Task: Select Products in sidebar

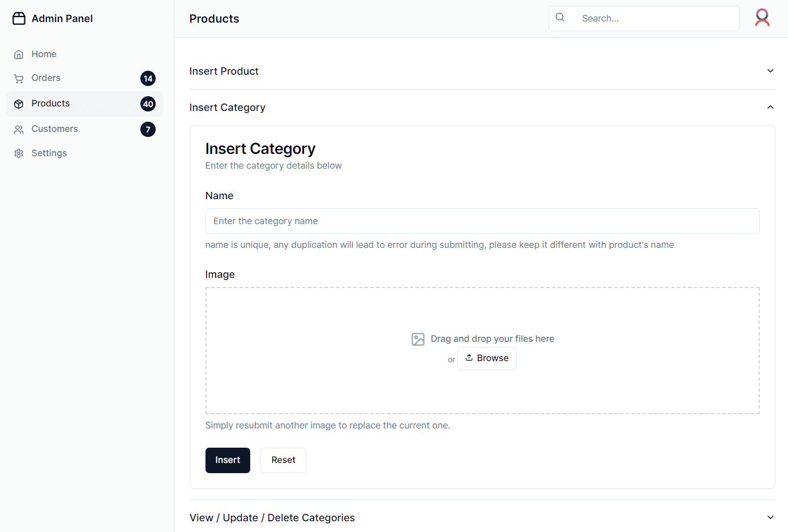Action: click(85, 104)
